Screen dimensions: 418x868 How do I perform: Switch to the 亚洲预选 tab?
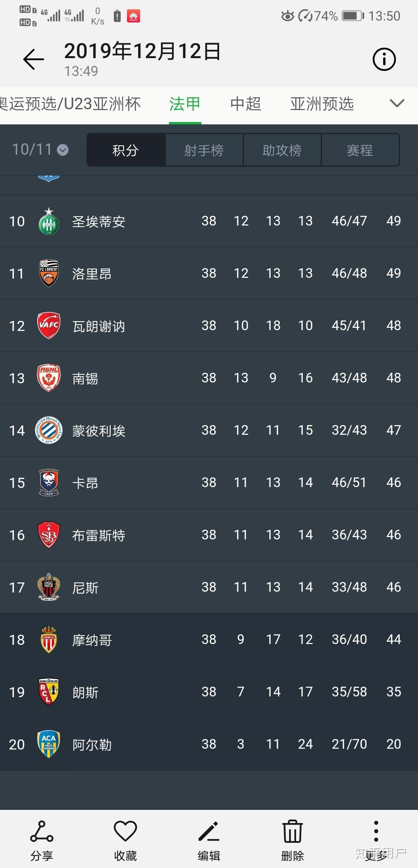[322, 104]
